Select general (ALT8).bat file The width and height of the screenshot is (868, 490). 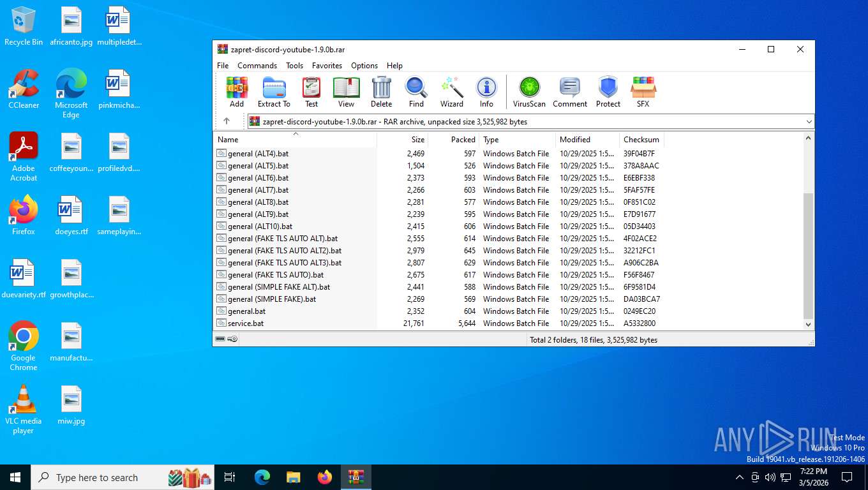(x=258, y=202)
